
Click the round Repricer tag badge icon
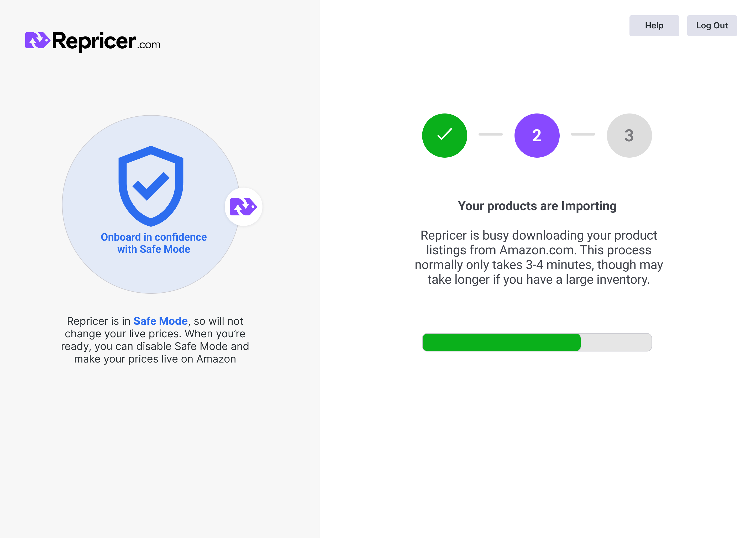click(x=243, y=207)
